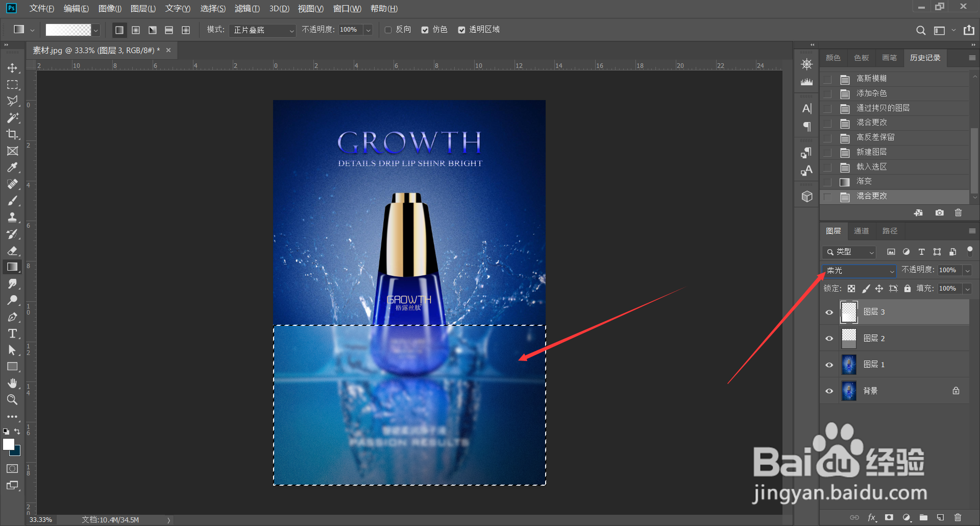Open the 图像(I) menu
The width and height of the screenshot is (980, 526).
click(x=110, y=9)
